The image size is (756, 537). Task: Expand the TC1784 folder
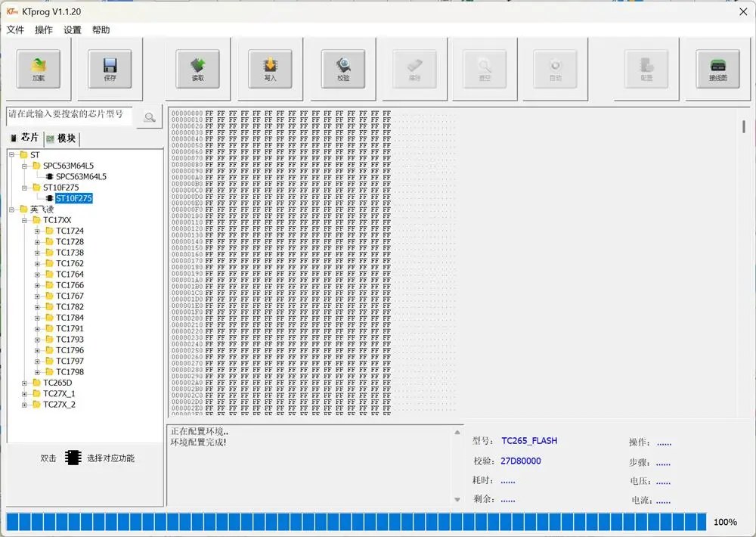(37, 318)
